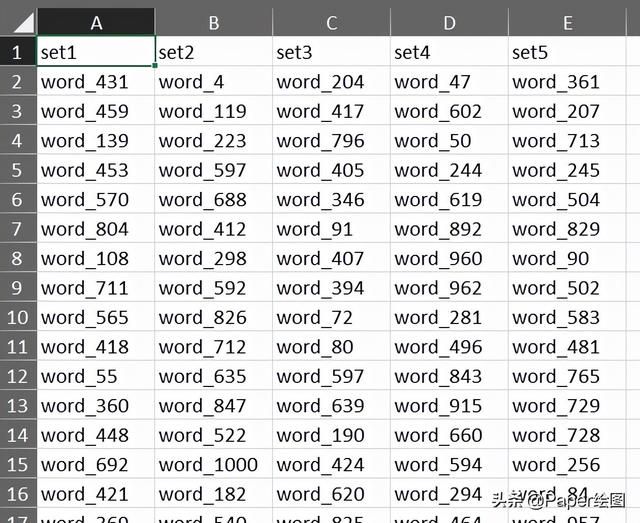
Task: Select cell with word_4
Action: click(213, 81)
